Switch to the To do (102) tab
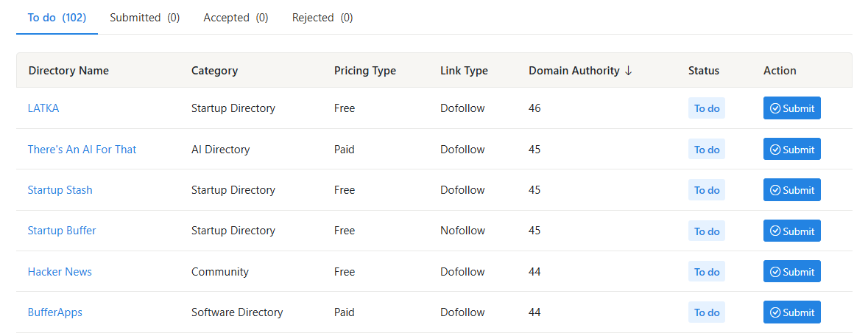Viewport: 868px width, 336px height. pos(57,18)
